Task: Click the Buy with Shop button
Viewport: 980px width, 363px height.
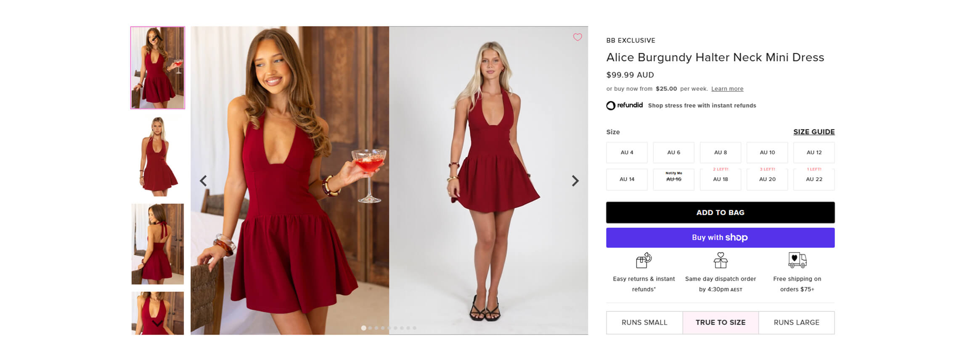Action: (x=720, y=237)
